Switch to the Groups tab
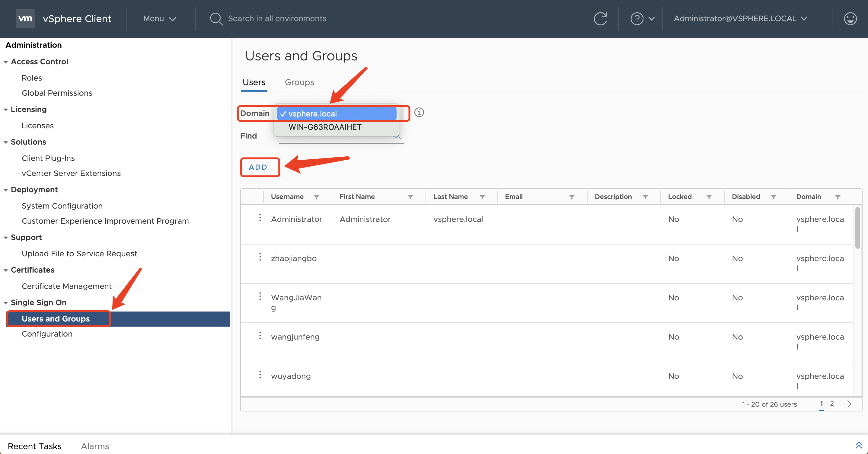 click(x=299, y=82)
